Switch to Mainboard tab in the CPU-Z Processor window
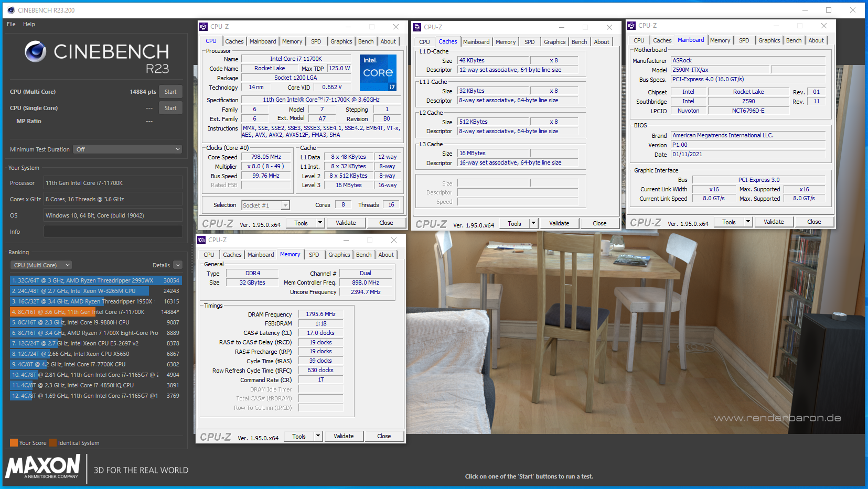Image resolution: width=868 pixels, height=489 pixels. (x=263, y=41)
